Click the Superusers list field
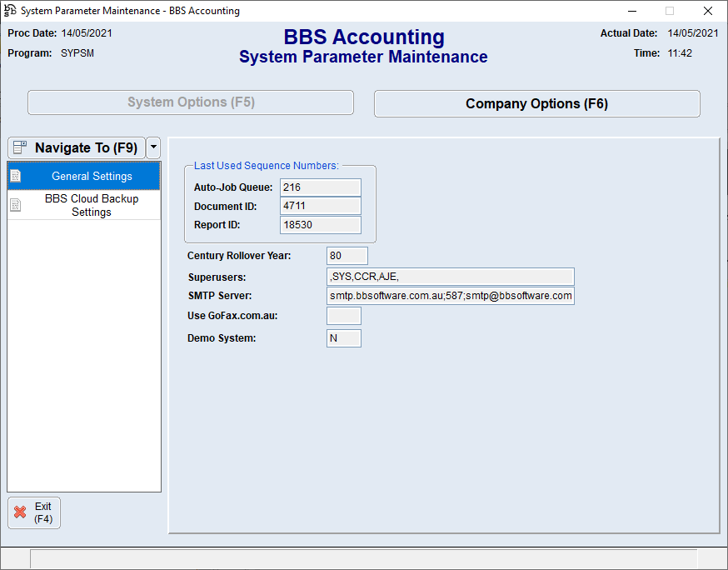Screen dimensions: 728x570 tap(450, 276)
